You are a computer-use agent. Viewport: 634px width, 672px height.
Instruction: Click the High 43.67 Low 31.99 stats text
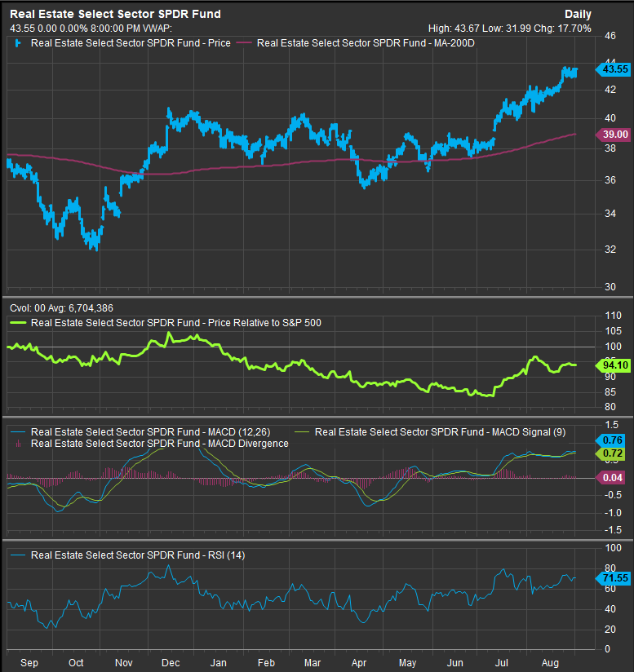point(510,29)
